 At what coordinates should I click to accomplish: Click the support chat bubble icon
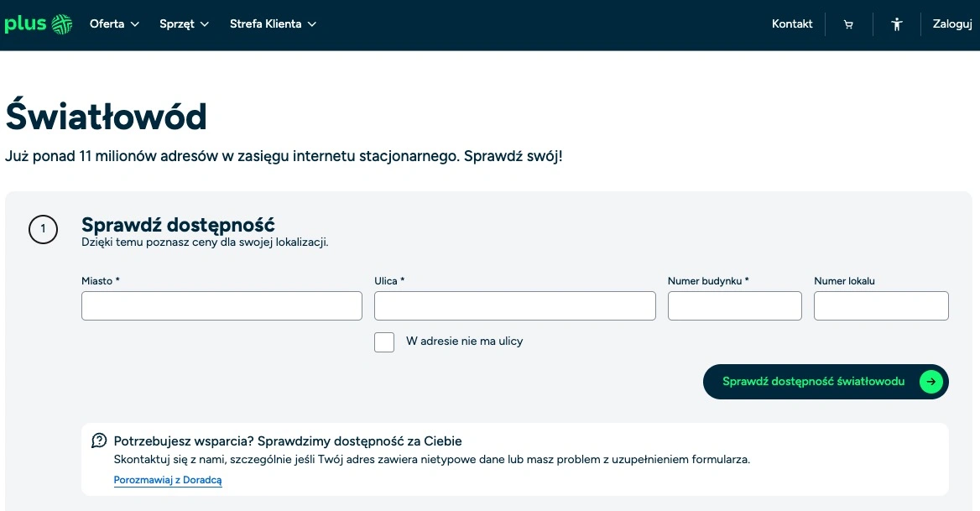[x=99, y=441]
